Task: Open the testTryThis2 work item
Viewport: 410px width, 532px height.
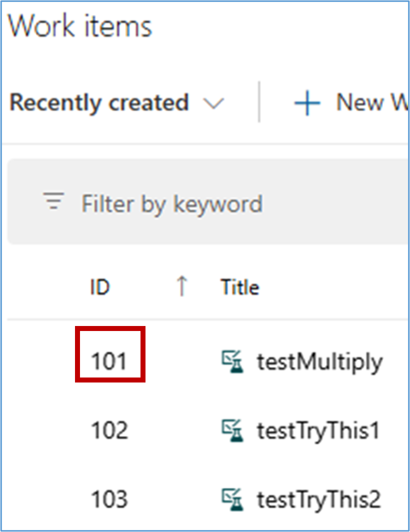Action: click(318, 499)
